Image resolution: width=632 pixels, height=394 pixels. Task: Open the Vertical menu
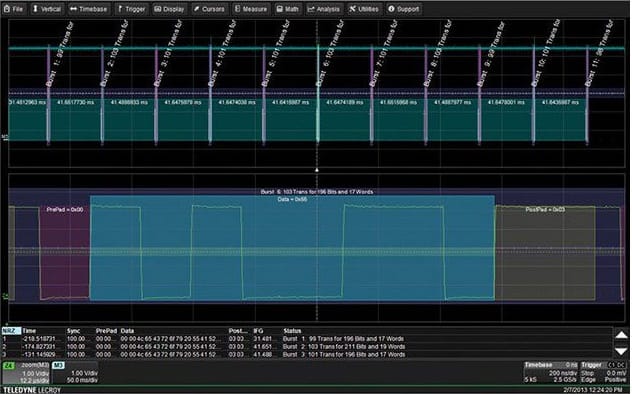(x=47, y=9)
